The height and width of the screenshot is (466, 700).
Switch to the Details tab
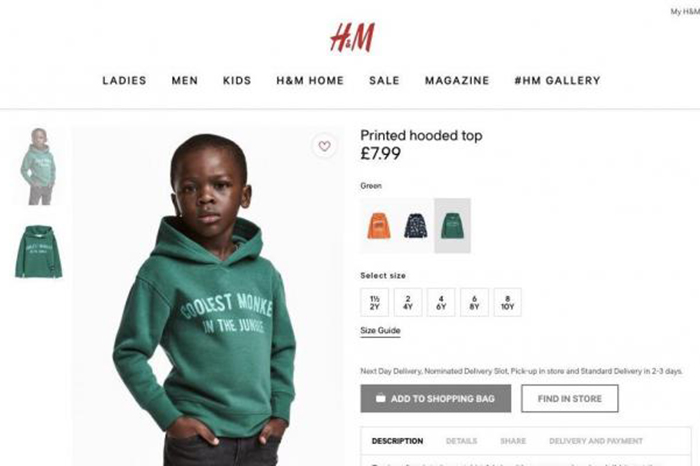tap(461, 441)
